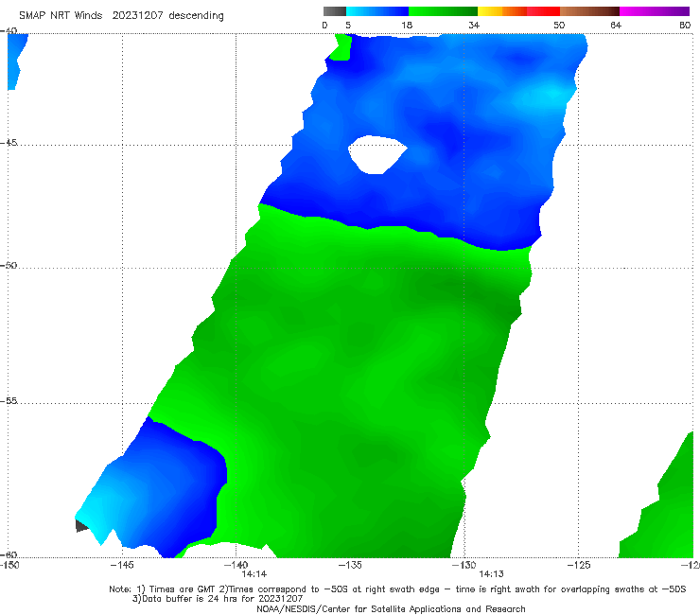Click the latitude axis label '-60'
The width and height of the screenshot is (700, 615).
click(9, 554)
